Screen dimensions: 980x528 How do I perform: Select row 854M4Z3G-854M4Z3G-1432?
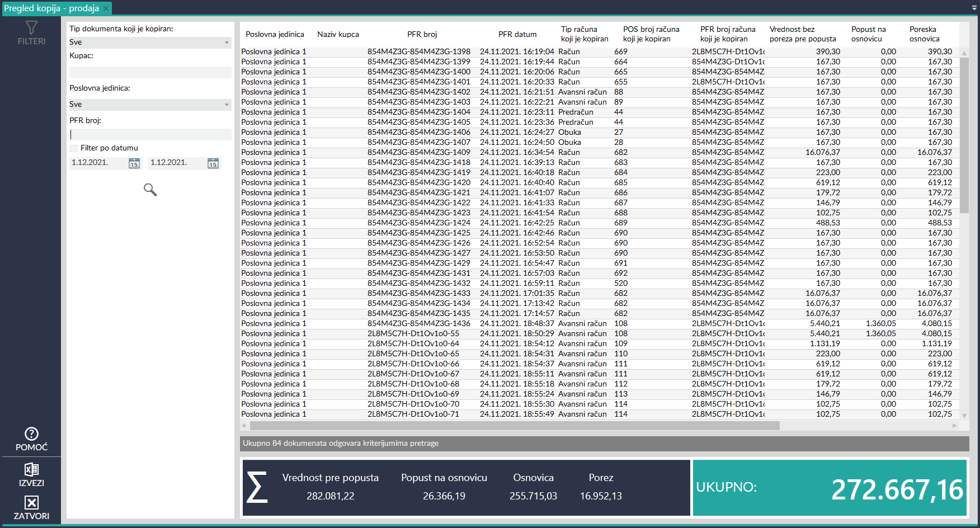click(x=599, y=284)
